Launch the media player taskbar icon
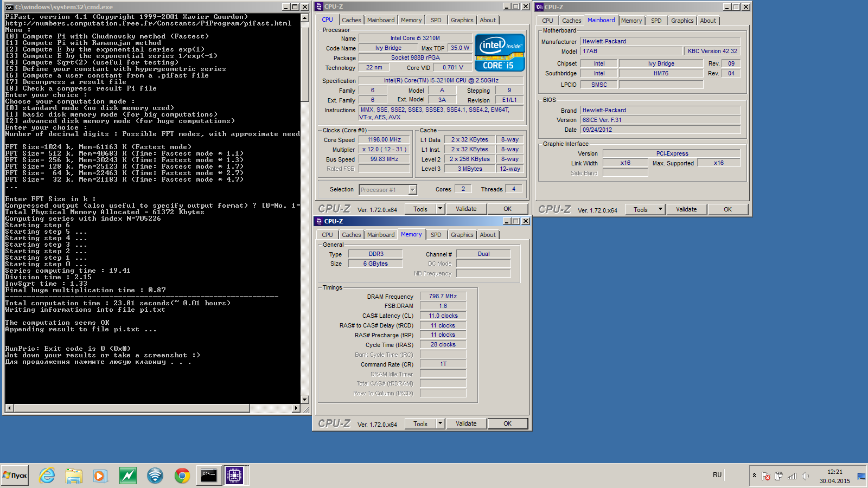 pyautogui.click(x=100, y=476)
